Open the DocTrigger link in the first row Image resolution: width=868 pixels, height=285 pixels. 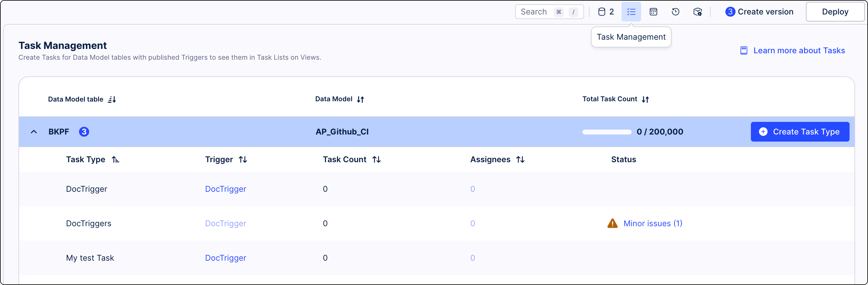pos(225,189)
